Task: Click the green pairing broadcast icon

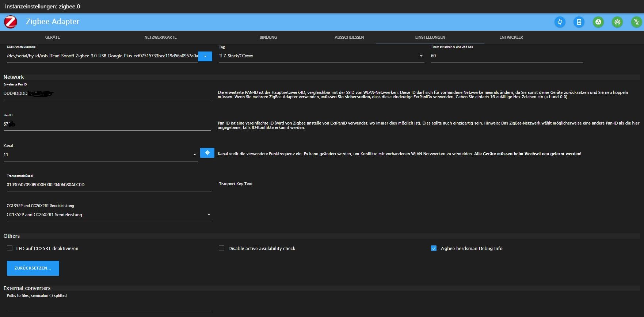Action: (617, 22)
